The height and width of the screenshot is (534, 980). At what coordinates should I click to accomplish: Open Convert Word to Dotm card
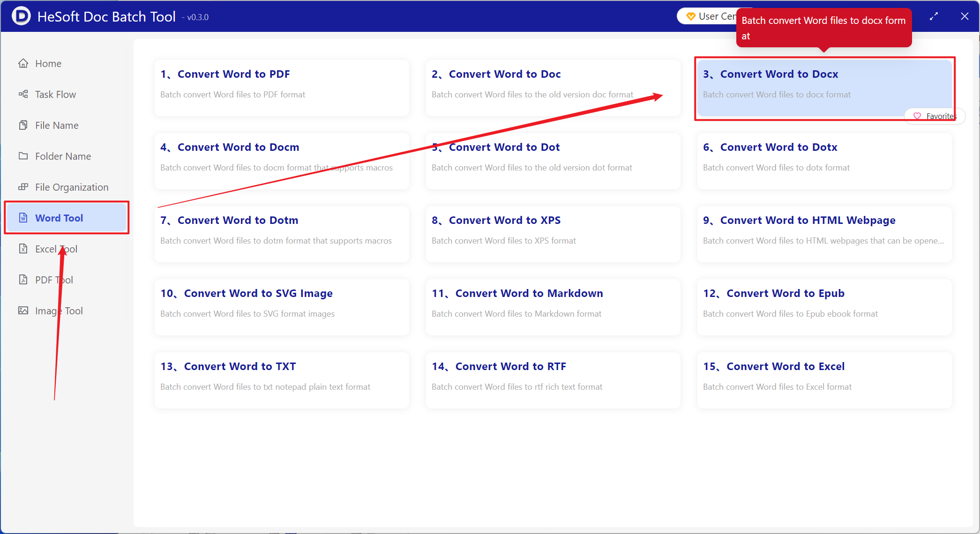[282, 234]
